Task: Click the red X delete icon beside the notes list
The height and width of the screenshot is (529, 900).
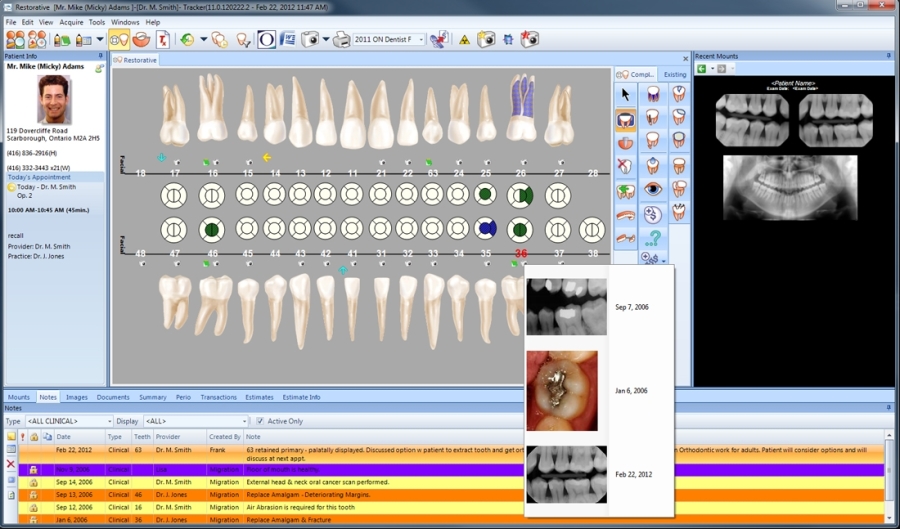Action: [x=11, y=464]
